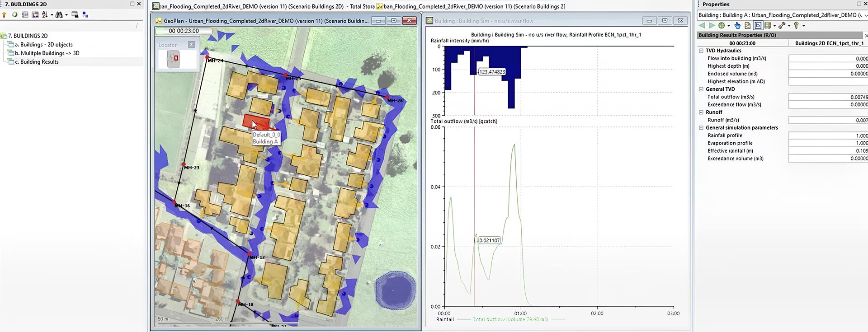Click the yellow question mark help icon
The image size is (868, 332).
click(796, 26)
